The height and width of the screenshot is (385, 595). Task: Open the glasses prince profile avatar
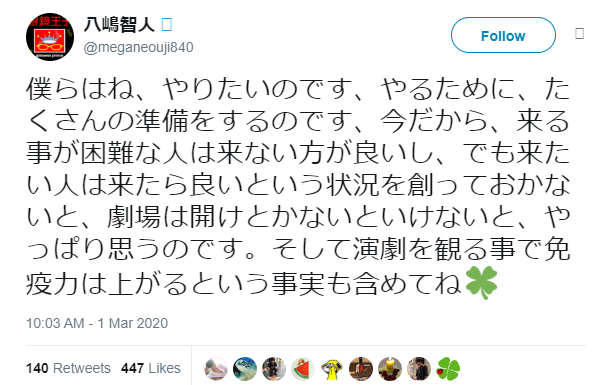click(50, 37)
